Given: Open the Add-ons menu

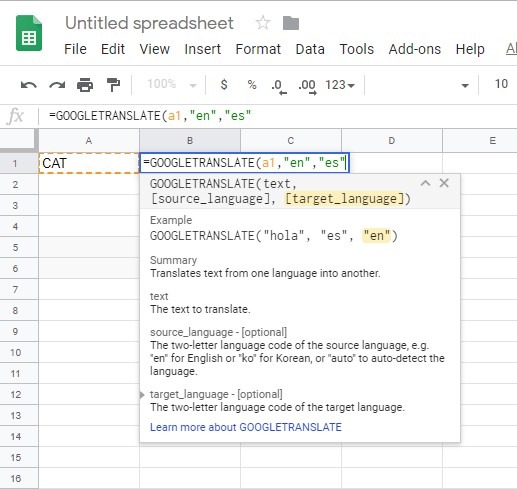Looking at the screenshot, I should [415, 49].
